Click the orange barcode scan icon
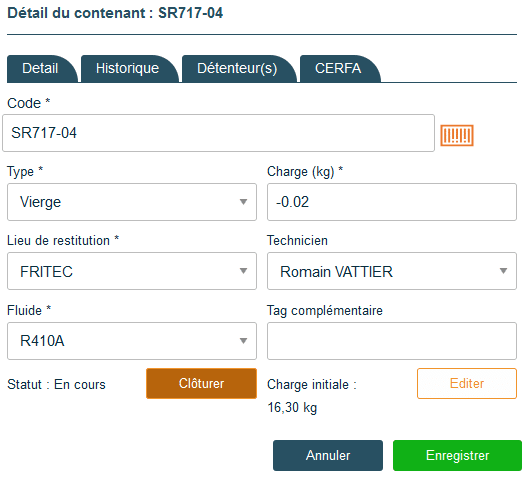Screen dimensions: 528x478 pyautogui.click(x=457, y=135)
